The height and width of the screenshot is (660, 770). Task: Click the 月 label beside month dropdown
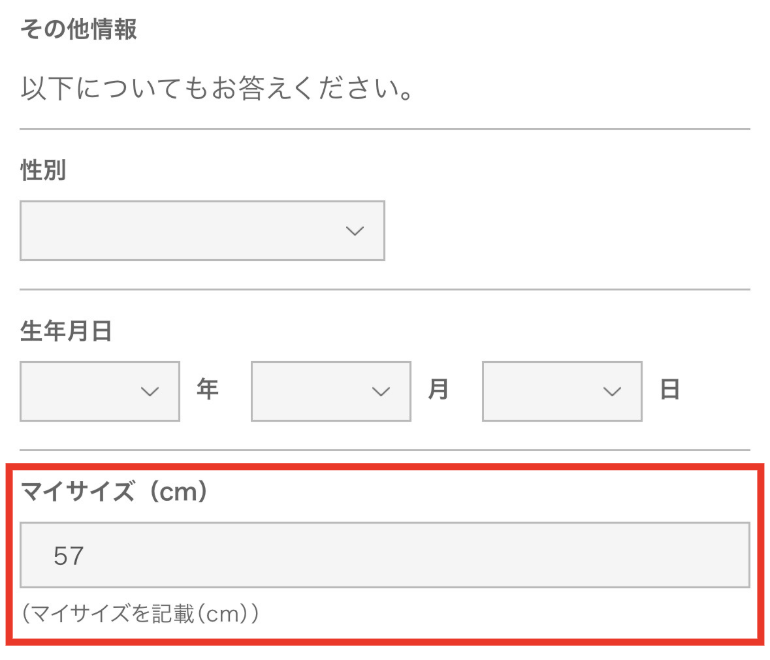438,390
